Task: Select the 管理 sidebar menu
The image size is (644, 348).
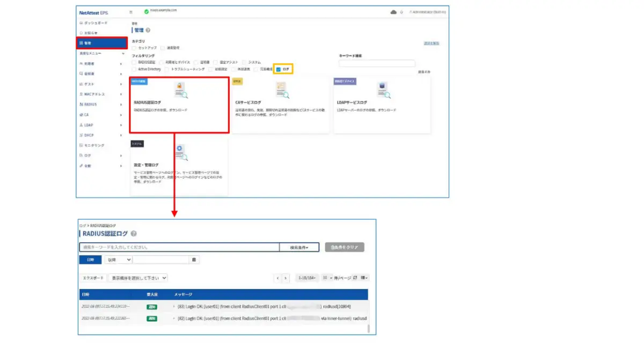Action: click(102, 43)
